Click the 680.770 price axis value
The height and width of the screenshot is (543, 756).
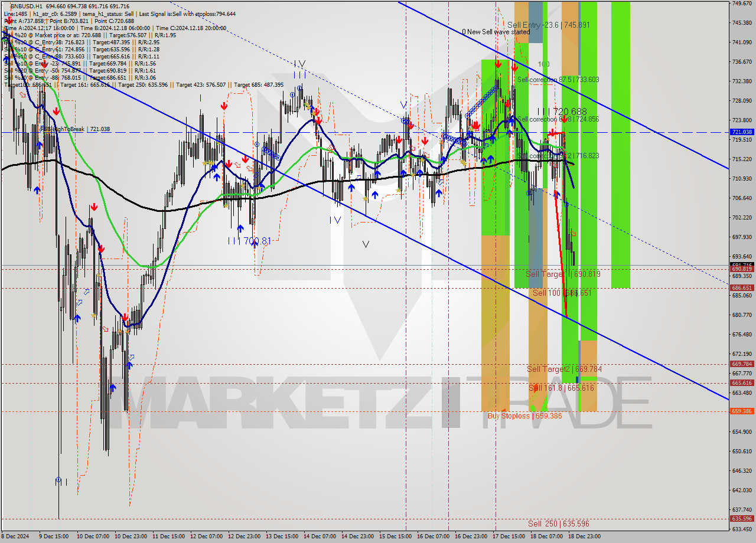point(742,315)
